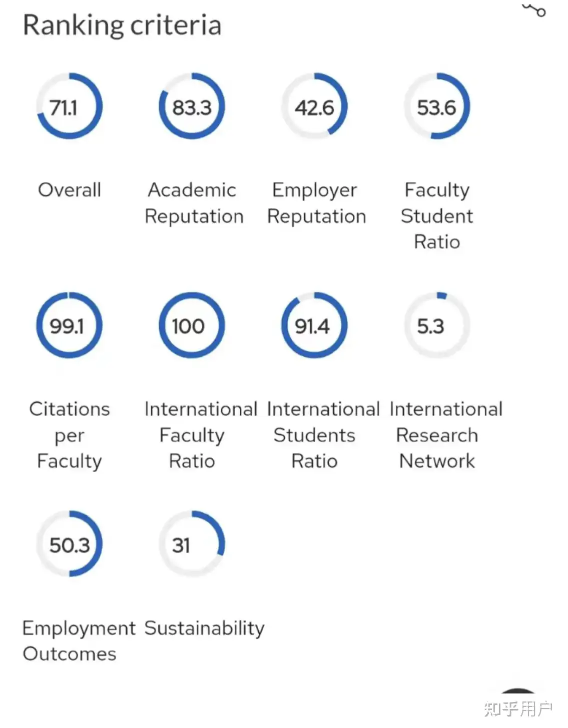Screen dimensions: 568x728
Task: Click the Overall 71.1 score ring
Action: pos(69,106)
